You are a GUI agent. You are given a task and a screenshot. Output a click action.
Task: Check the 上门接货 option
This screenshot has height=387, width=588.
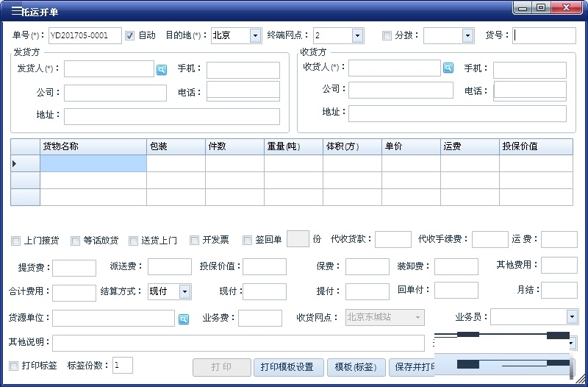(x=15, y=241)
